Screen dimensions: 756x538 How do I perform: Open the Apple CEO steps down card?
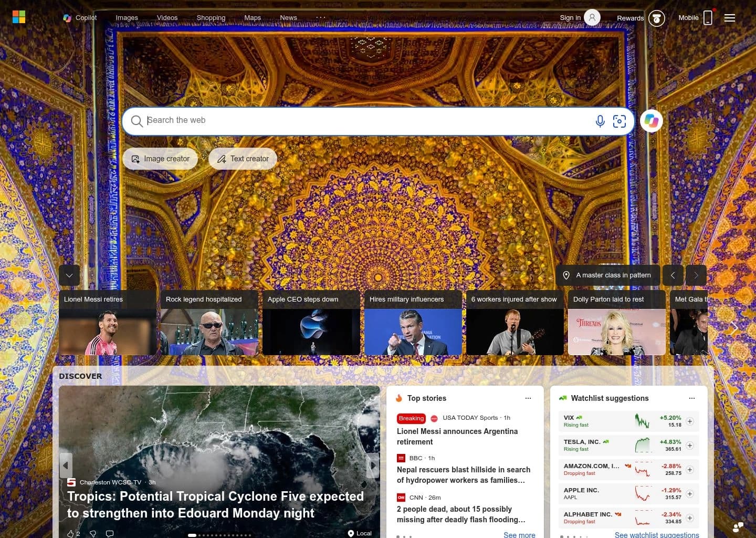pos(311,323)
